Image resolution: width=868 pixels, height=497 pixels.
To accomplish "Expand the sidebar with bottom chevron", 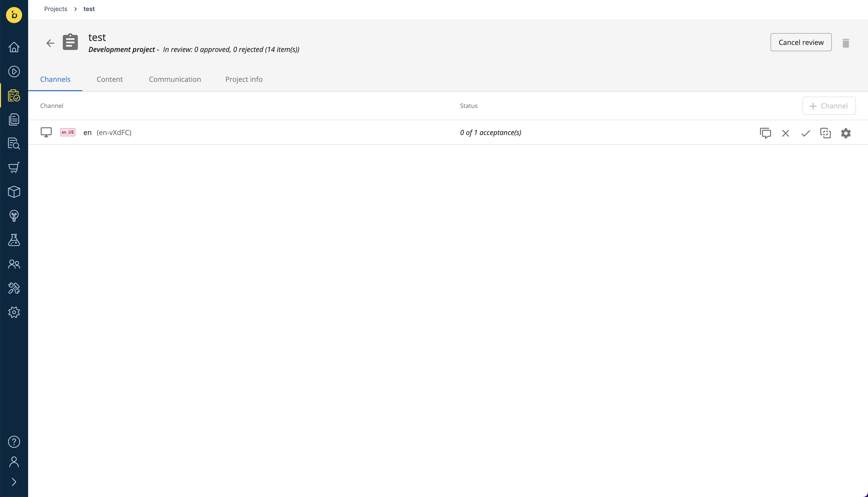I will click(x=14, y=482).
